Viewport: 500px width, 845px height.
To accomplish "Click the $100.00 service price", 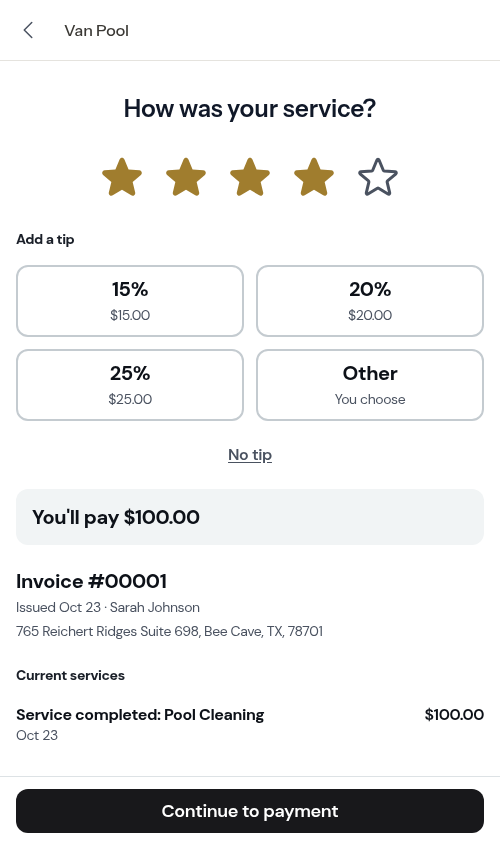I will click(x=454, y=715).
